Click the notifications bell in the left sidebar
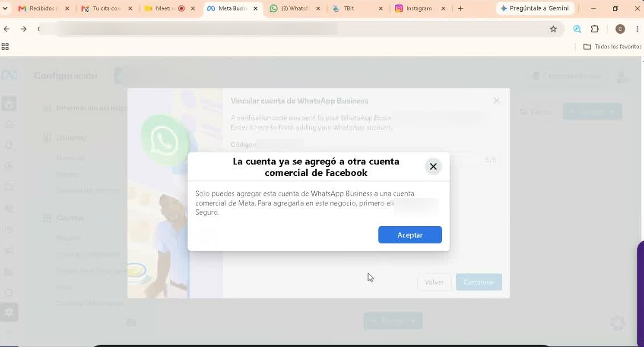644x347 pixels. (9, 145)
